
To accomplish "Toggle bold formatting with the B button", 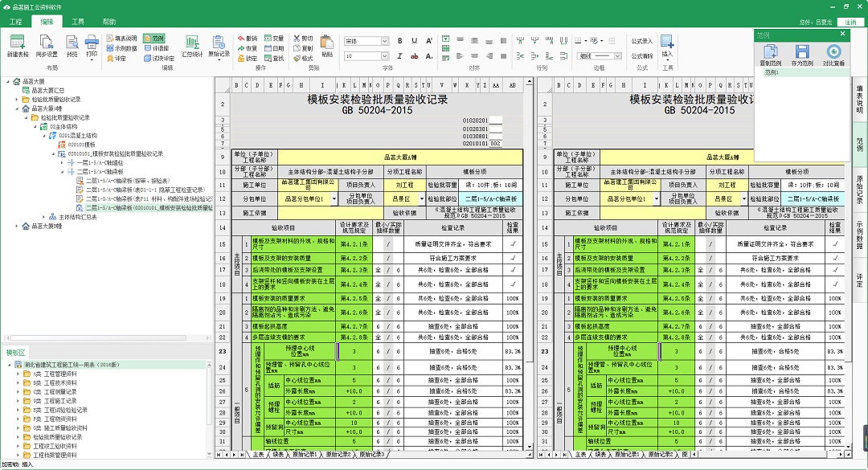I will click(x=400, y=40).
